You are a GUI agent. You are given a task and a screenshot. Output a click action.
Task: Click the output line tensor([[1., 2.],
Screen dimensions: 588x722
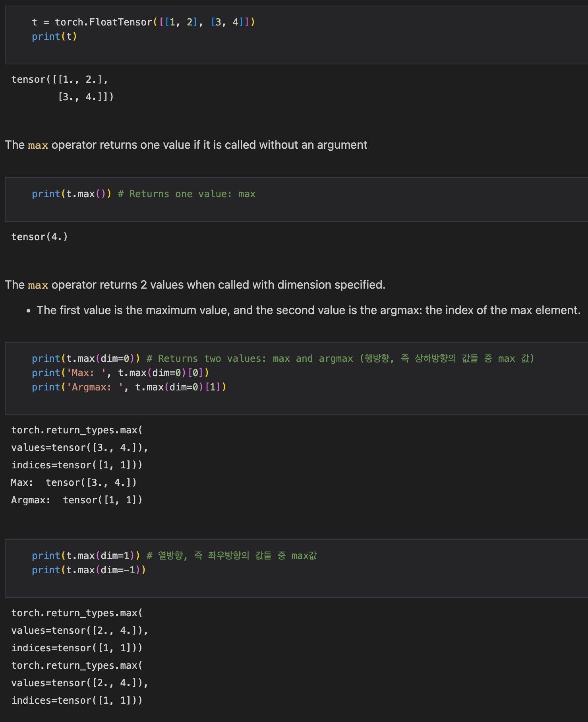click(x=60, y=80)
